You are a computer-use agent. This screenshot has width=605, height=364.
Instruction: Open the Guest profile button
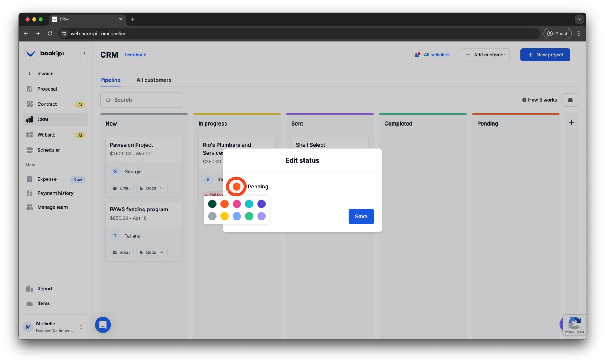coord(557,33)
